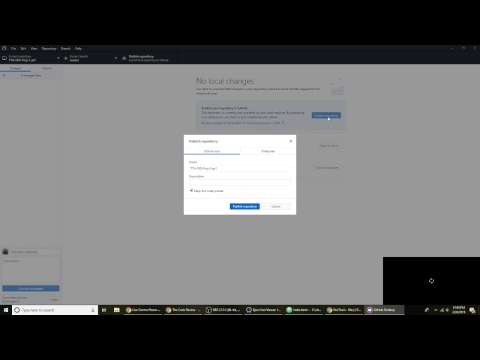Close the Publish repository dialog
This screenshot has width=480, height=360.
pyautogui.click(x=291, y=141)
